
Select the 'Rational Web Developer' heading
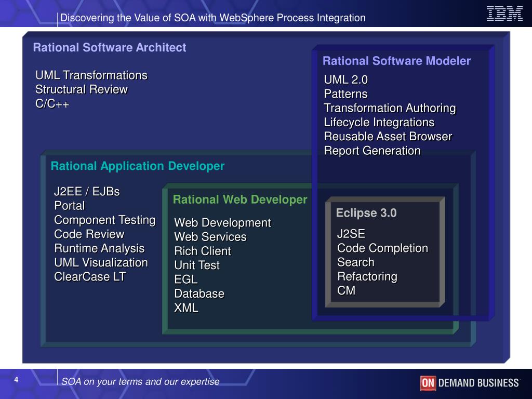240,199
